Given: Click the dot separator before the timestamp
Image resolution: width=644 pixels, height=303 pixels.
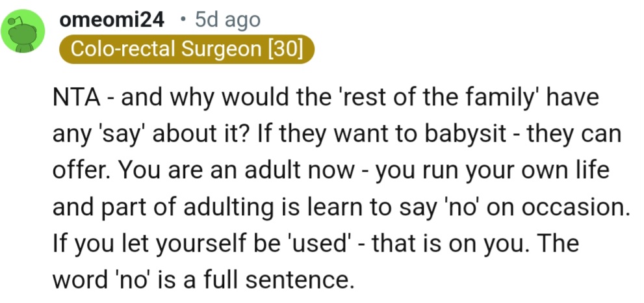Looking at the screenshot, I should point(184,21).
